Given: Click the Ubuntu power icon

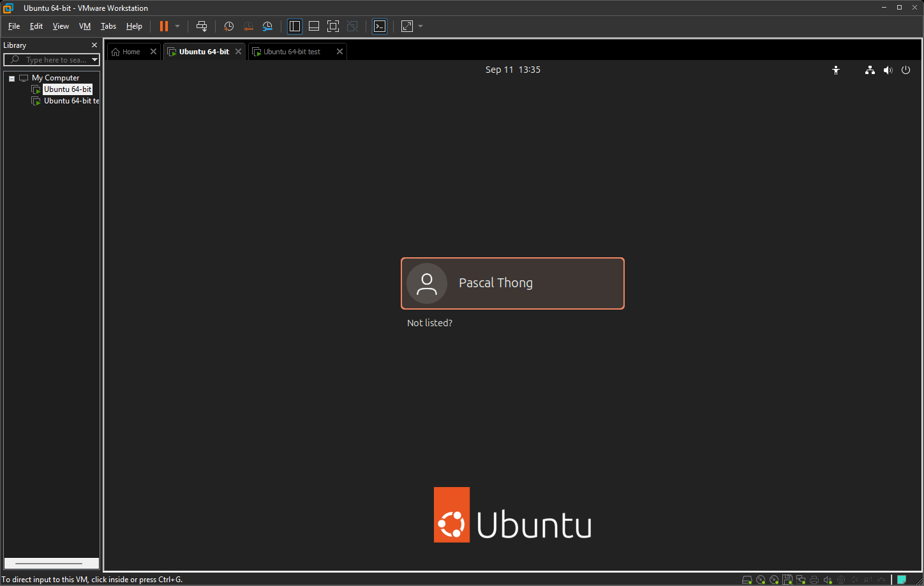Looking at the screenshot, I should (x=905, y=70).
